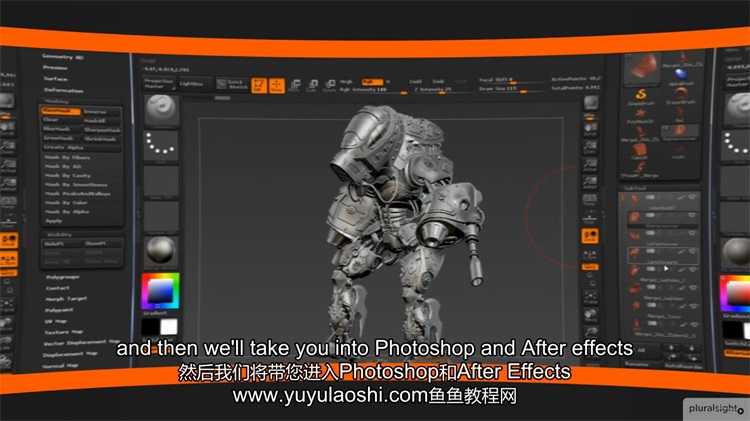
Task: Select the blue Sphere3D tool icon
Action: click(x=680, y=75)
